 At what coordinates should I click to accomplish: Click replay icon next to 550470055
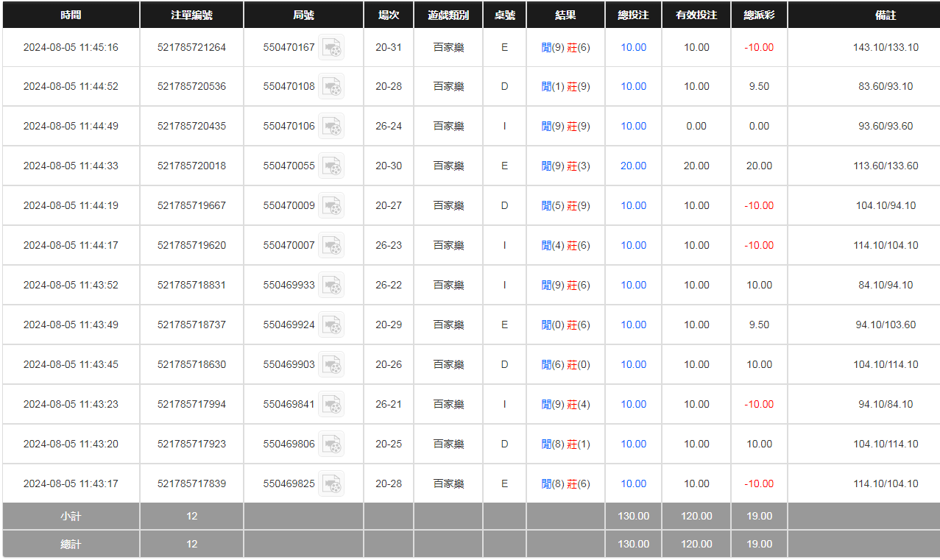click(x=331, y=166)
